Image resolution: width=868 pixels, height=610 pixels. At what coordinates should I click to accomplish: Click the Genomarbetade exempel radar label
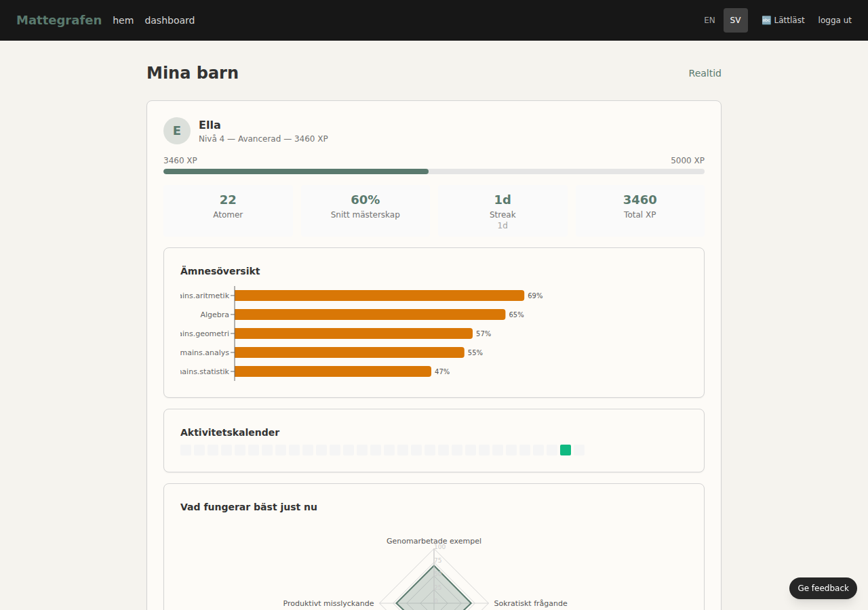434,541
